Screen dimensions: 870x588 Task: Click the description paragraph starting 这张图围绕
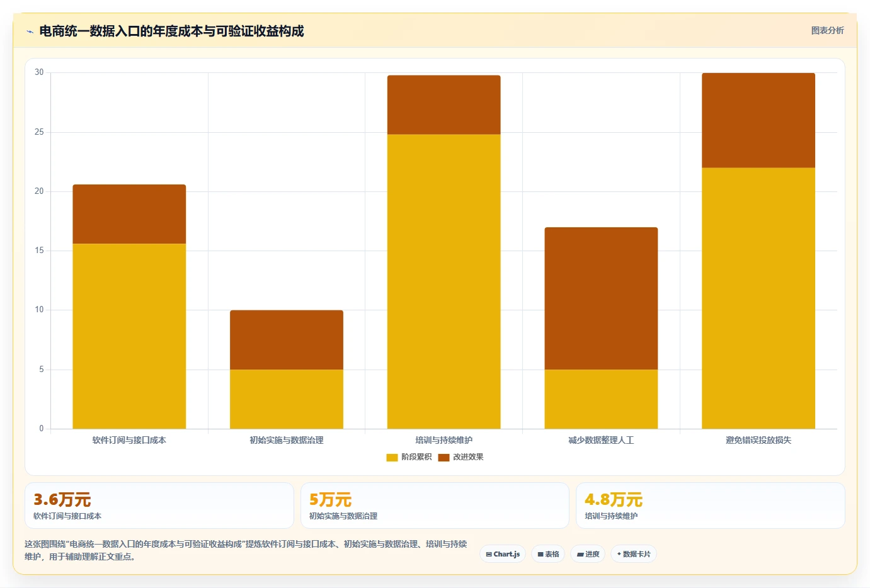coord(246,550)
